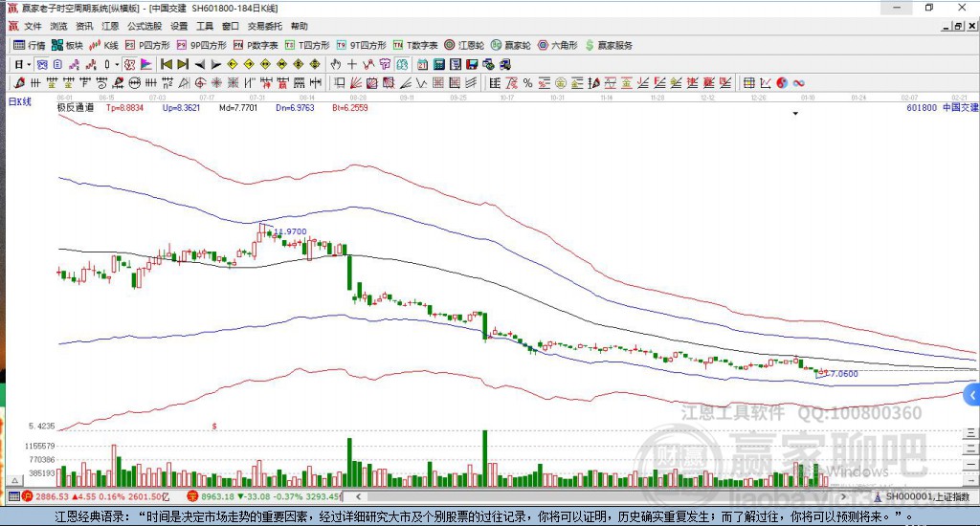Select the hand pan tool
Screen dimensions: 980x526
tap(336, 64)
